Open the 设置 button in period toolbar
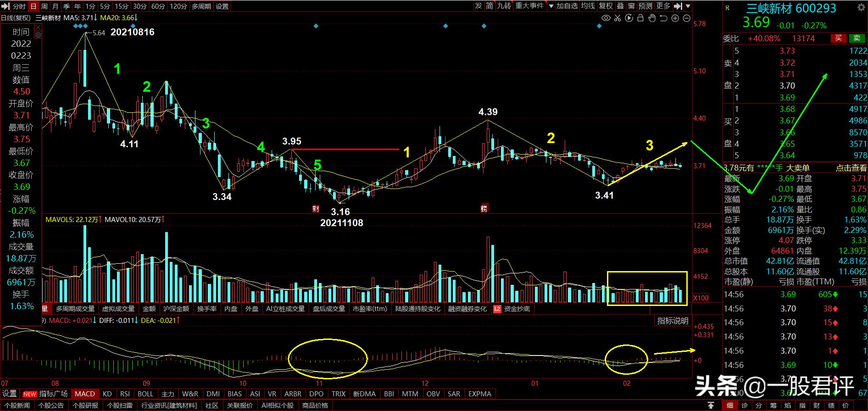868x411 pixels. (x=222, y=6)
